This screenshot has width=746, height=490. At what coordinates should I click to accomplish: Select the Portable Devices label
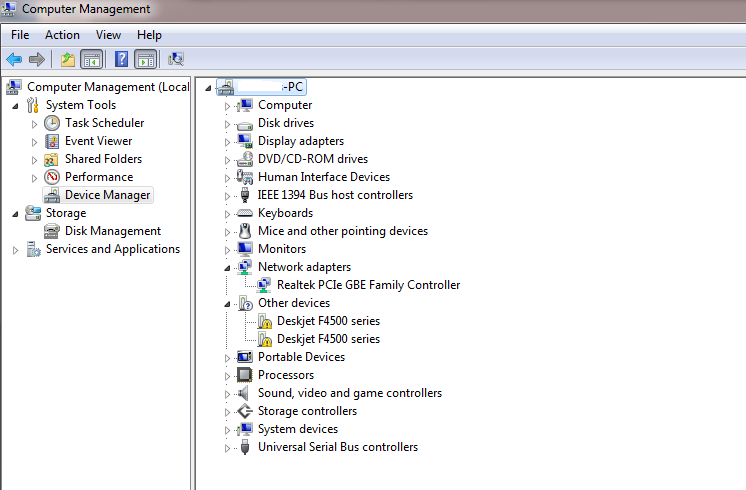click(302, 357)
